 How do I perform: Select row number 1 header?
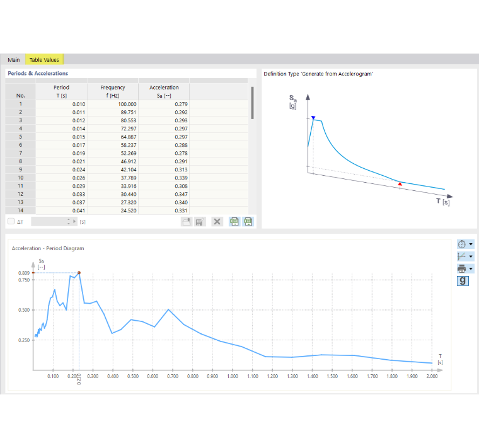(20, 104)
